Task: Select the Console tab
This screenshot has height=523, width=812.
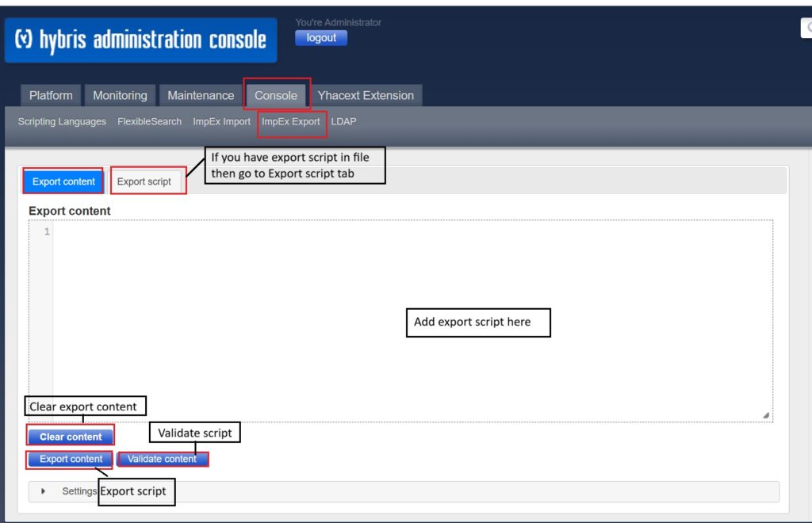Action: point(275,95)
